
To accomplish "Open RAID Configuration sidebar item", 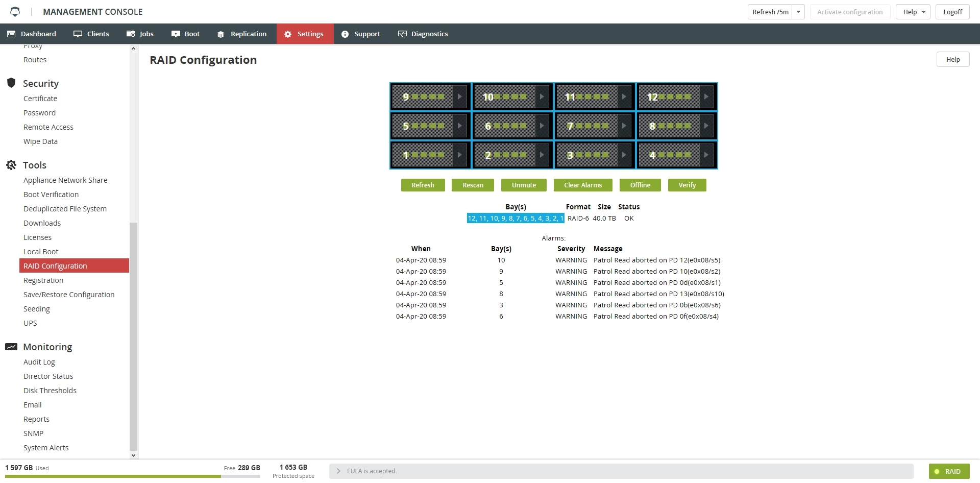I will (74, 265).
